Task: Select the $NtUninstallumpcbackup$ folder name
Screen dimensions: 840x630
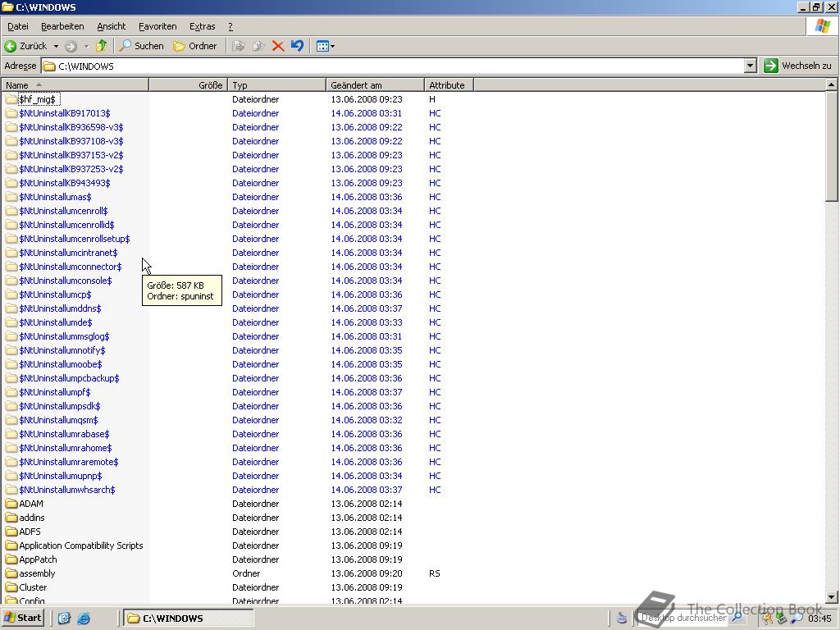Action: 69,377
